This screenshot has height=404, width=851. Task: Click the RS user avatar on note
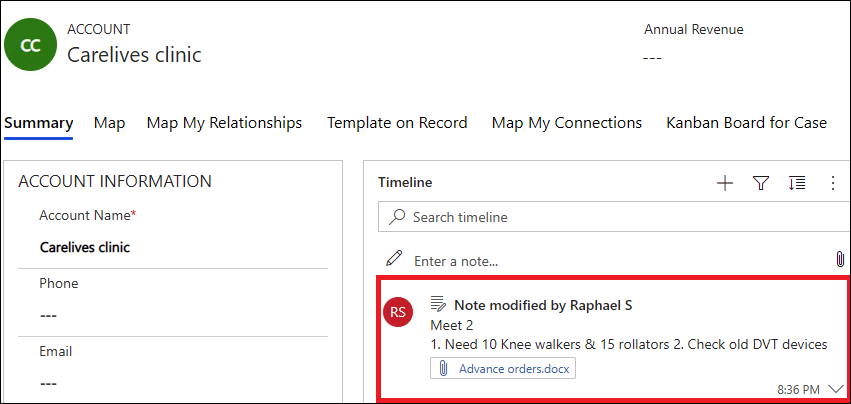click(398, 312)
